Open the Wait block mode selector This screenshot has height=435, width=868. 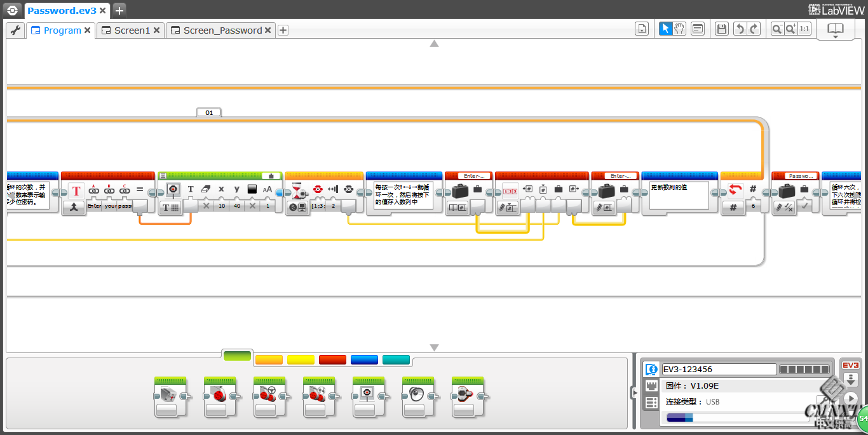pyautogui.click(x=297, y=207)
